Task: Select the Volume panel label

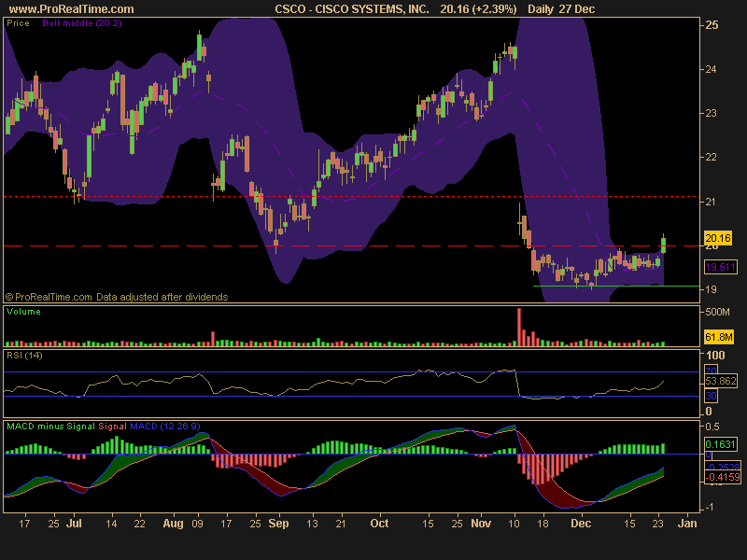Action: pyautogui.click(x=24, y=312)
